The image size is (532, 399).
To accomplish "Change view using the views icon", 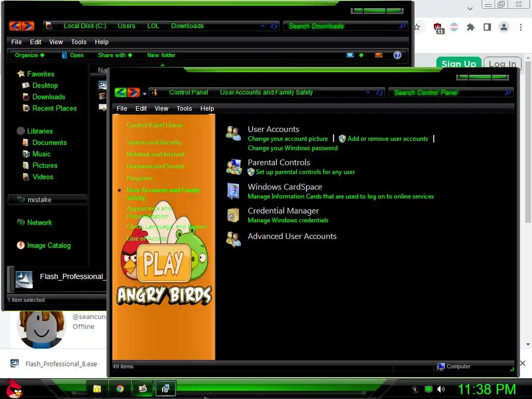I will [350, 55].
